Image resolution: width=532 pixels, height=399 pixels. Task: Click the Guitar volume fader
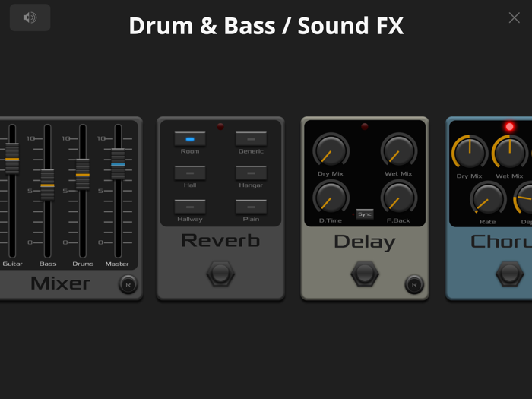tap(12, 158)
